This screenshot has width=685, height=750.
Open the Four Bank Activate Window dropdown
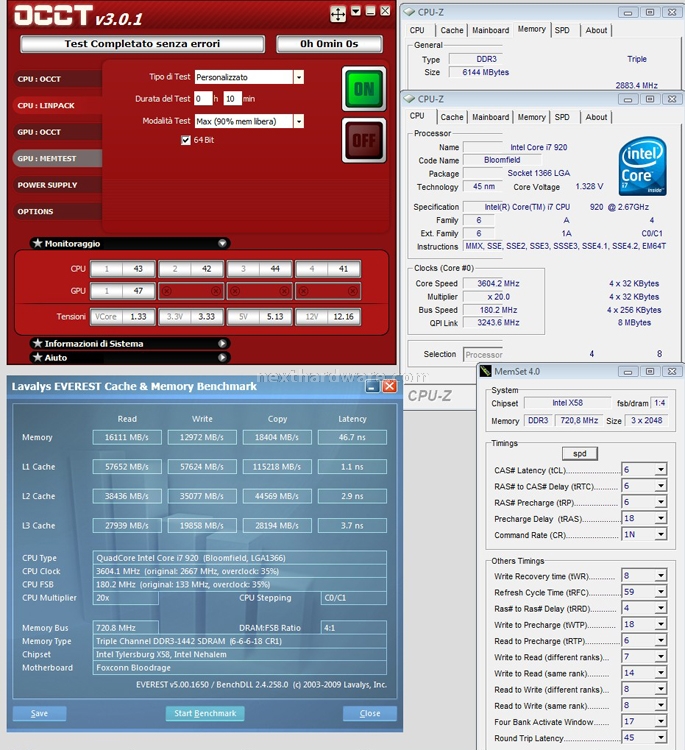661,721
